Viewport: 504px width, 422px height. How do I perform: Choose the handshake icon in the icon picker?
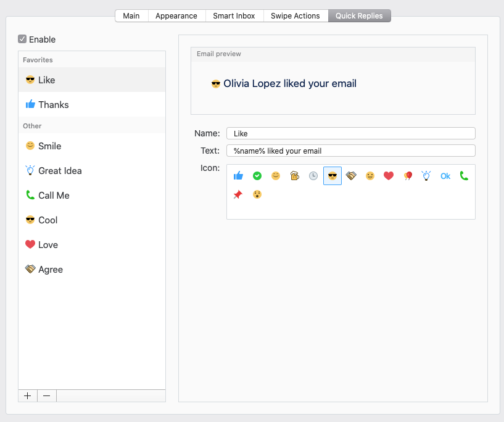click(x=351, y=176)
